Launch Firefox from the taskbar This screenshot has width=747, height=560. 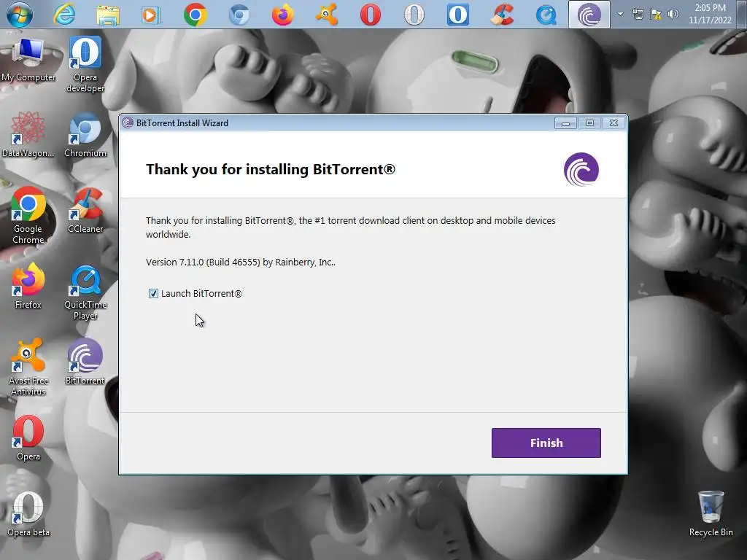coord(283,15)
